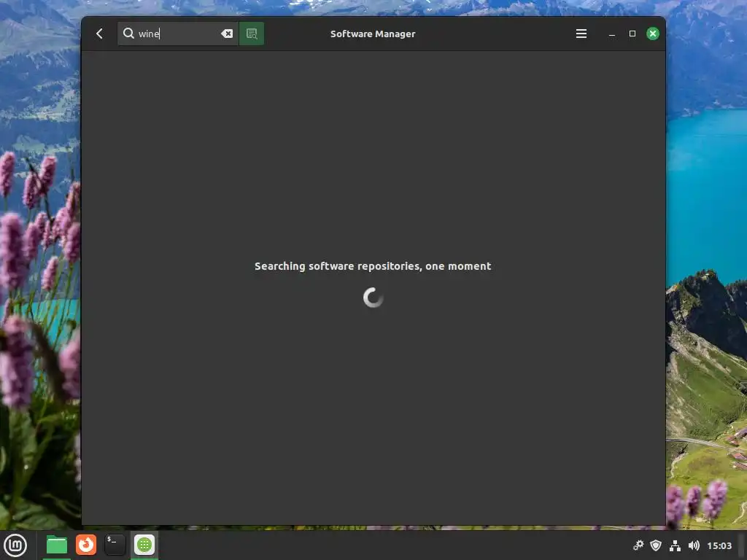Close the Software Manager window
This screenshot has width=747, height=560.
(x=653, y=34)
